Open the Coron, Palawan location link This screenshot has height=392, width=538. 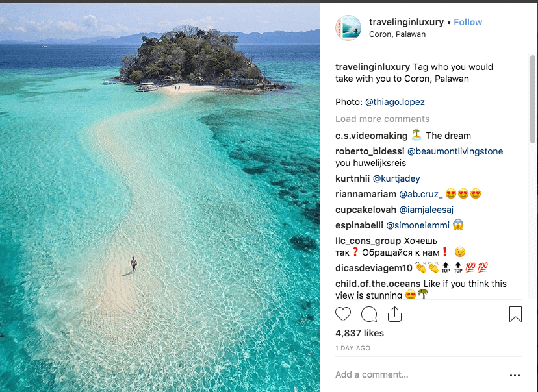pos(397,34)
